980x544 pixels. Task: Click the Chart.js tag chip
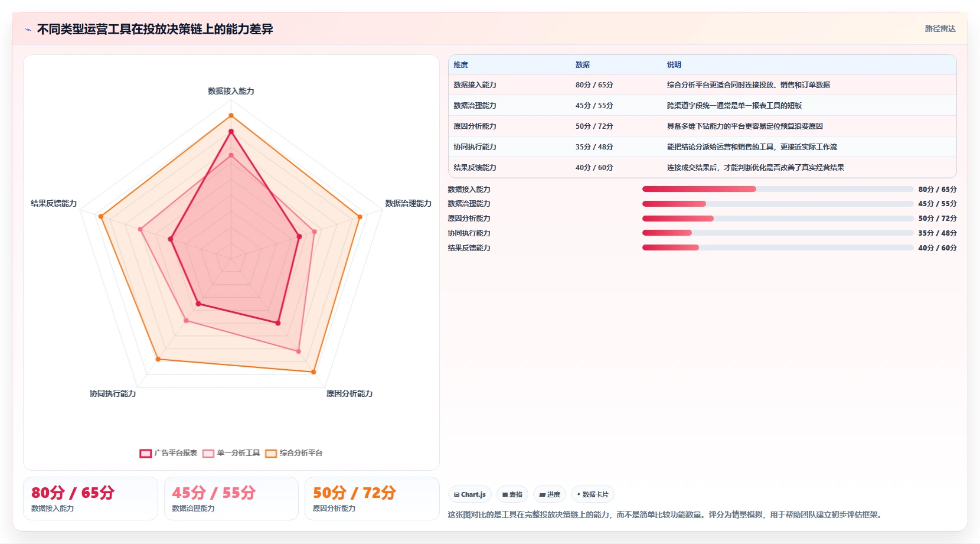tap(470, 494)
